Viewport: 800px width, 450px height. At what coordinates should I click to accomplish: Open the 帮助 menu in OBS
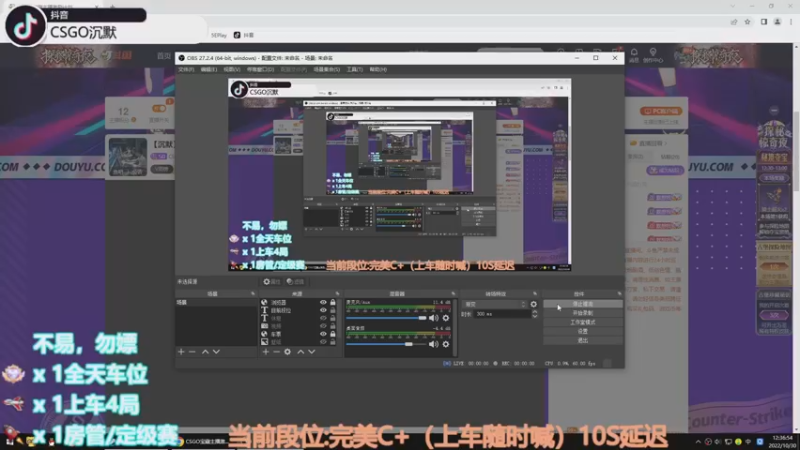click(378, 69)
